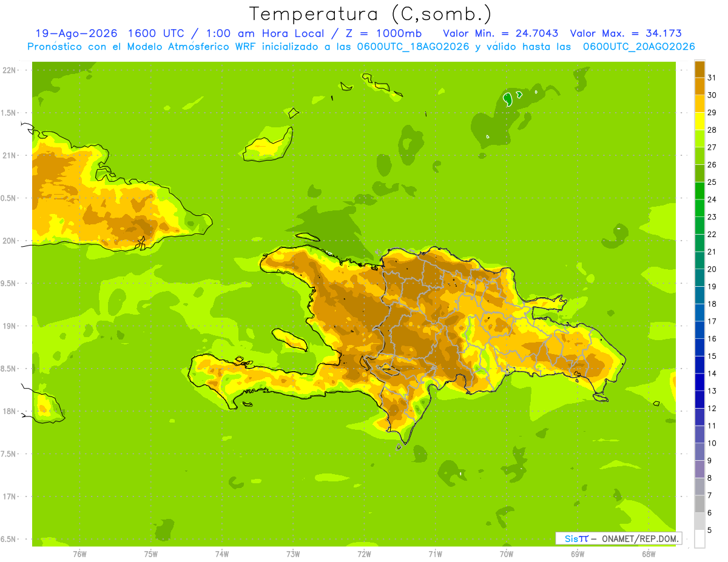Viewport: 728px width, 562px height.
Task: Click the "68W" longitude axis label
Action: 649,554
